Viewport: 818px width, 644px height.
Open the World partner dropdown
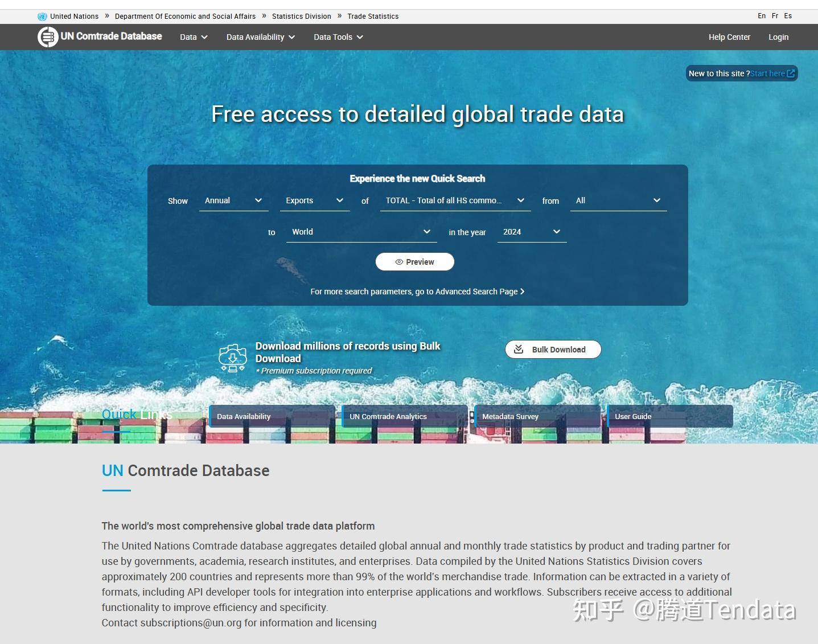pos(361,232)
